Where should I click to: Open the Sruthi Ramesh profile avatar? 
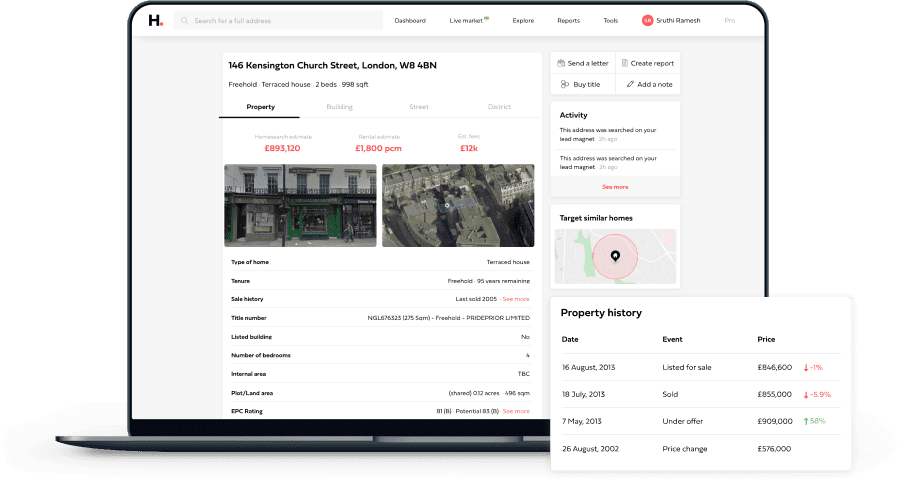click(x=647, y=20)
